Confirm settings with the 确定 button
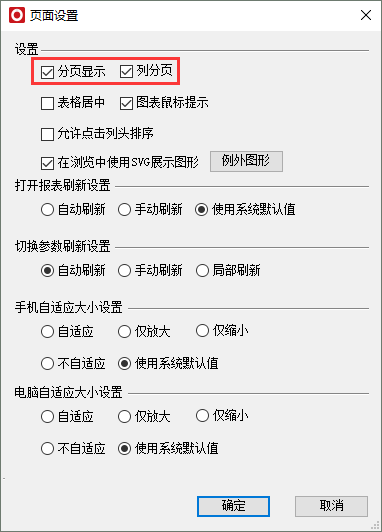 pyautogui.click(x=233, y=506)
